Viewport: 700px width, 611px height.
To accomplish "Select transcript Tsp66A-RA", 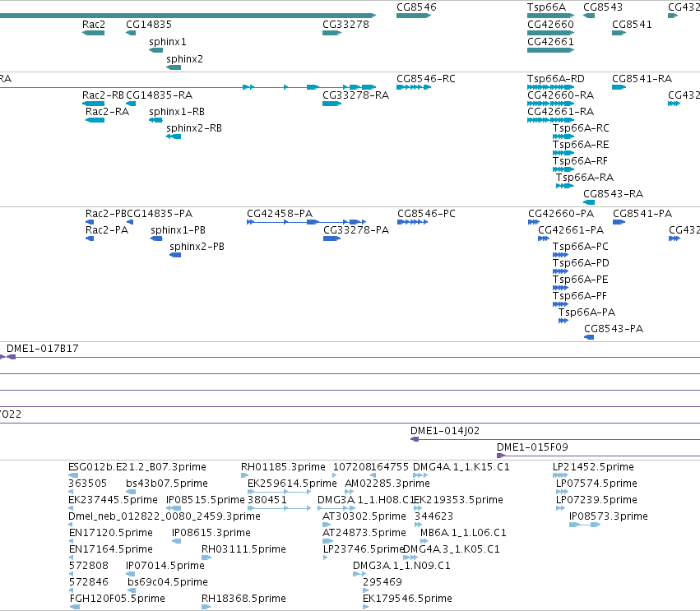I will point(565,187).
